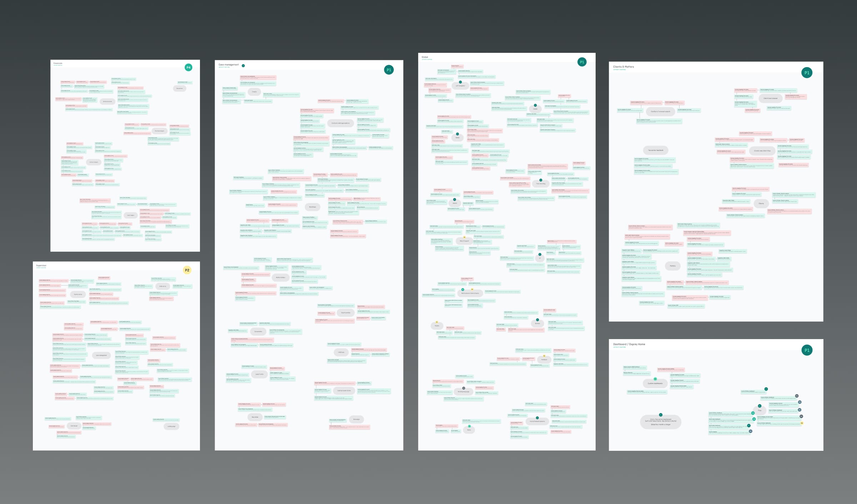Click small teal dot beside Case management title
This screenshot has width=857, height=504.
(x=243, y=66)
